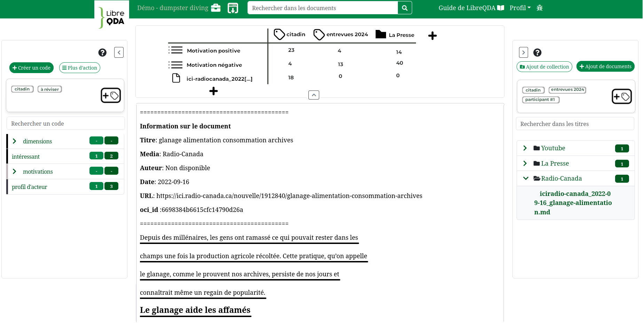The height and width of the screenshot is (324, 644).
Task: Collapse the matrix panel
Action: (314, 95)
